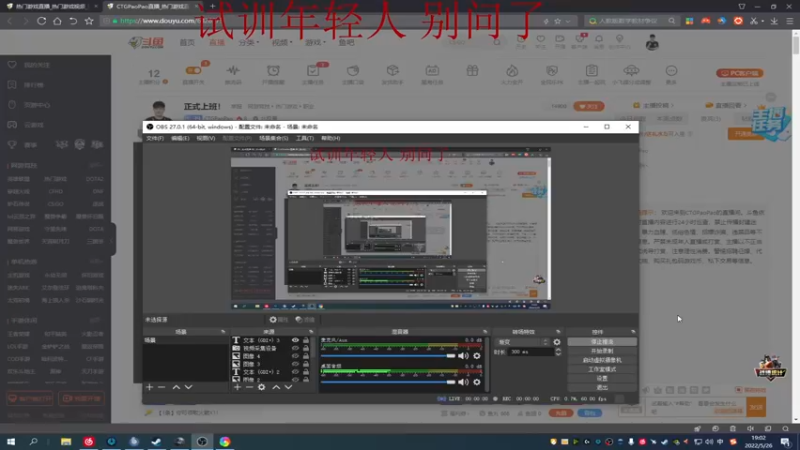
Task: Open the 渐变 transition type dropdown
Action: [x=523, y=342]
